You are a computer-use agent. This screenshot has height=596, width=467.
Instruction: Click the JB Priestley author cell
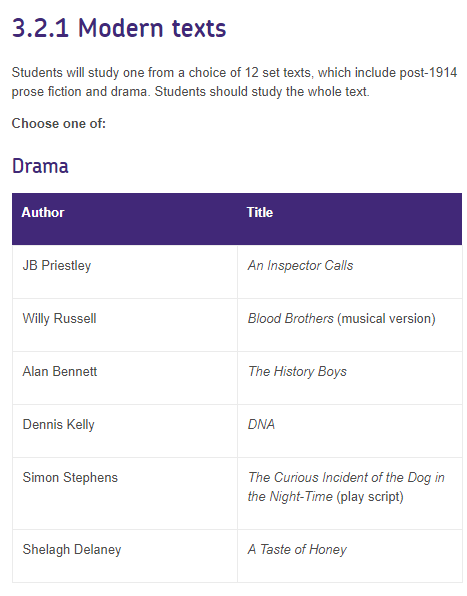[x=125, y=272]
